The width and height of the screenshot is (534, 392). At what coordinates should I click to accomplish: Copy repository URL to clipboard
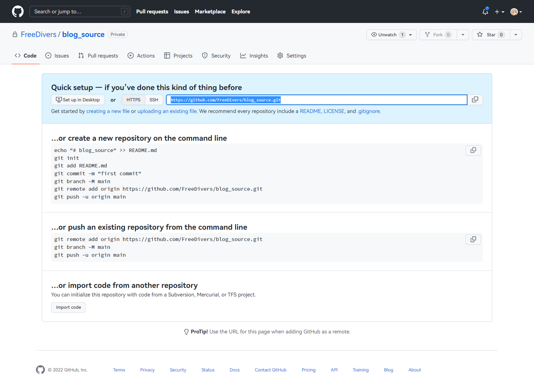[475, 100]
